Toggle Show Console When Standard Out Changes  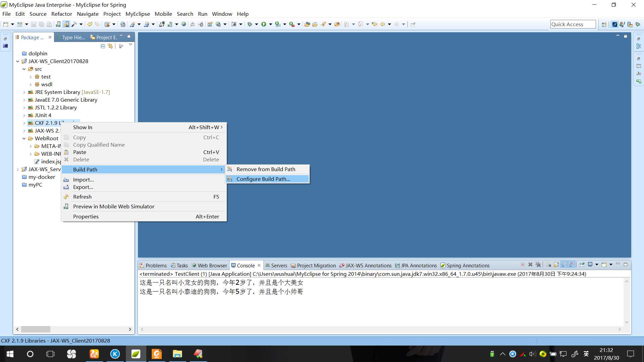(564, 265)
